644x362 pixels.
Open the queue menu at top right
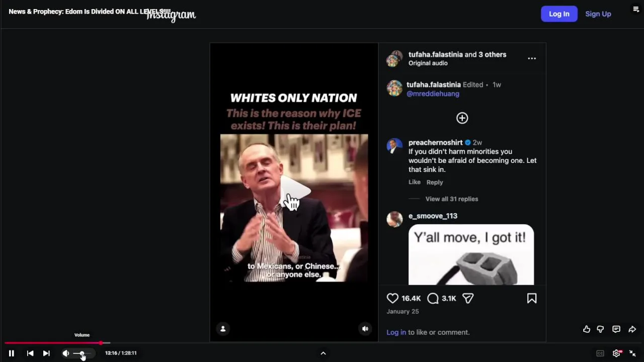coord(635,9)
